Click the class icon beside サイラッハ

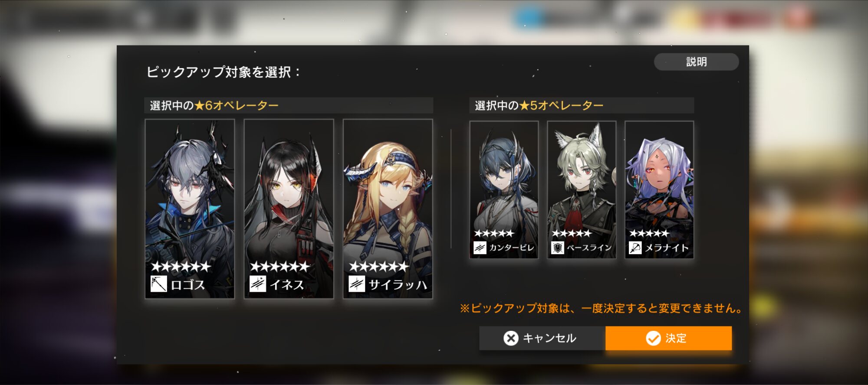point(357,284)
